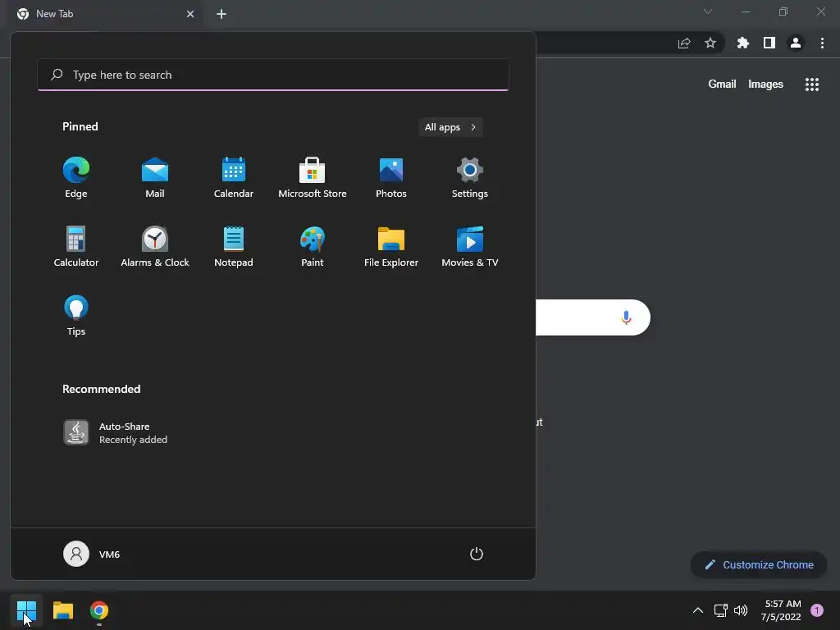Viewport: 840px width, 630px height.
Task: Open Settings from pinned apps
Action: (x=470, y=178)
